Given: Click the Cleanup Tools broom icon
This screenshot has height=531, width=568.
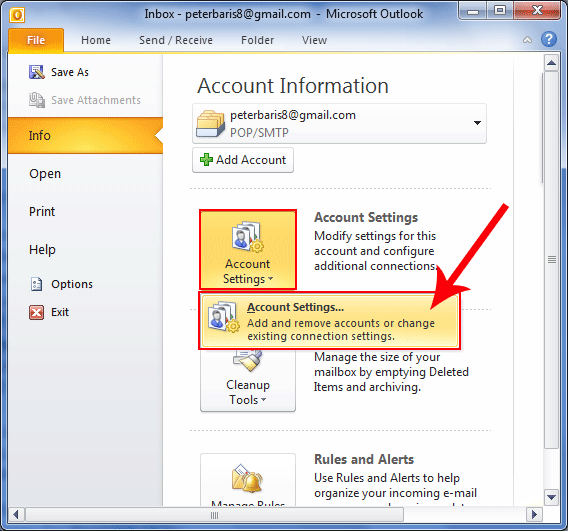Looking at the screenshot, I should 248,360.
